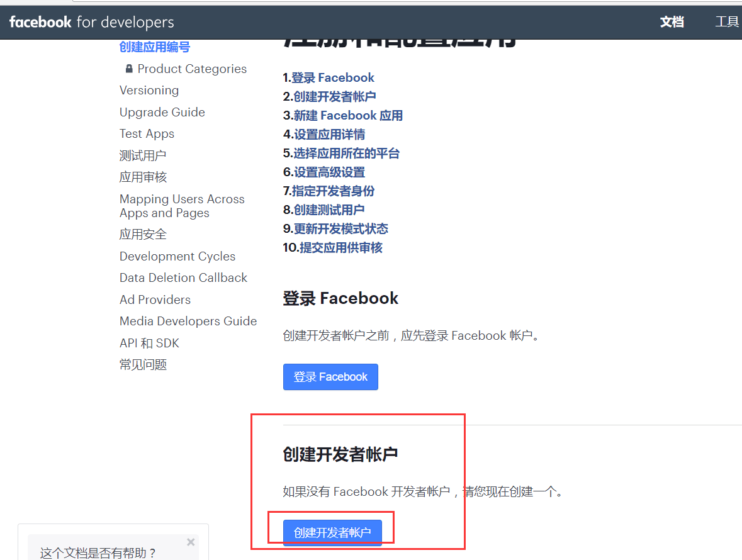Screen dimensions: 742x560
Task: Open Data Deletion Callback sidebar link
Action: click(183, 278)
